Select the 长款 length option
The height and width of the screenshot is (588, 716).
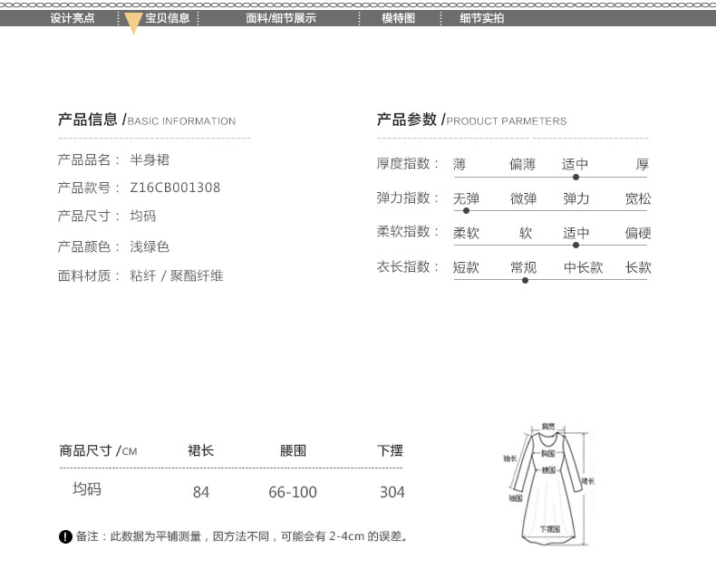pyautogui.click(x=638, y=267)
